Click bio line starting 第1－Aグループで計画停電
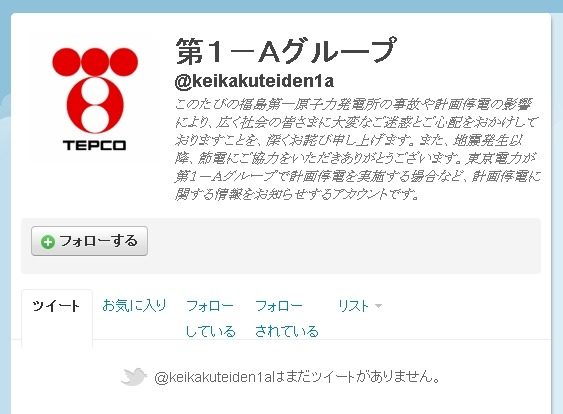Screen dimensions: 563x414 358,176
